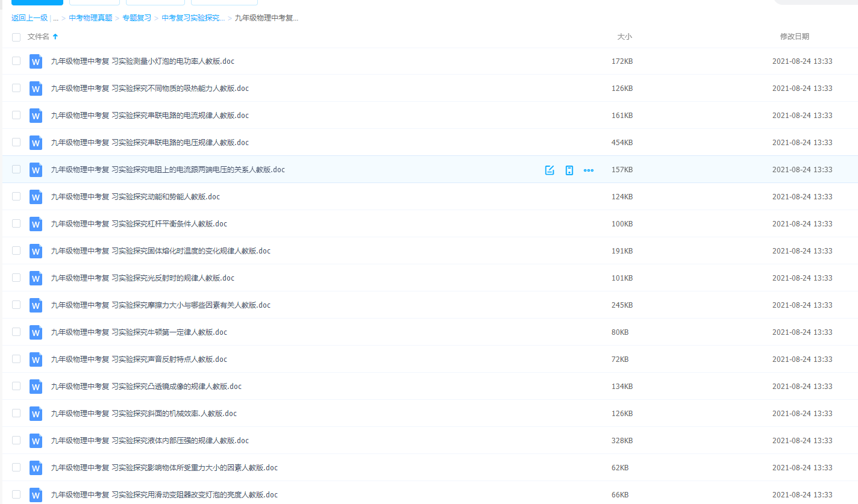The image size is (858, 504).
Task: Click 返回上一级 to go up a level
Action: click(30, 18)
